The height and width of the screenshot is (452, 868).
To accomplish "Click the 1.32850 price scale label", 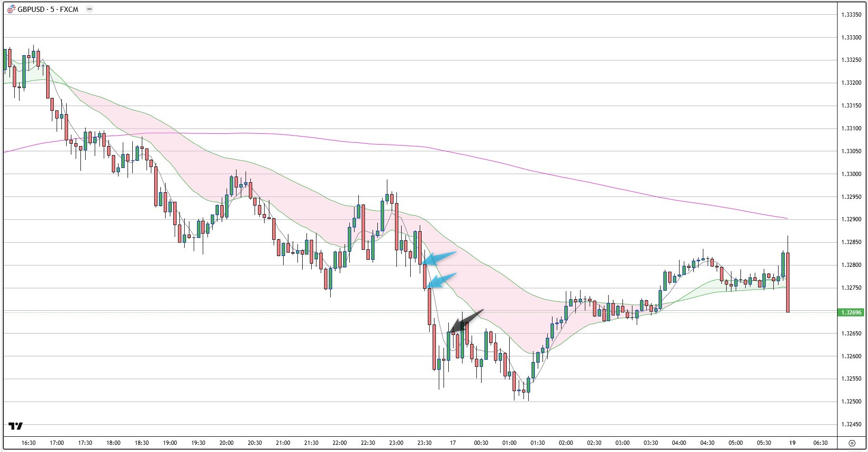I will 851,242.
